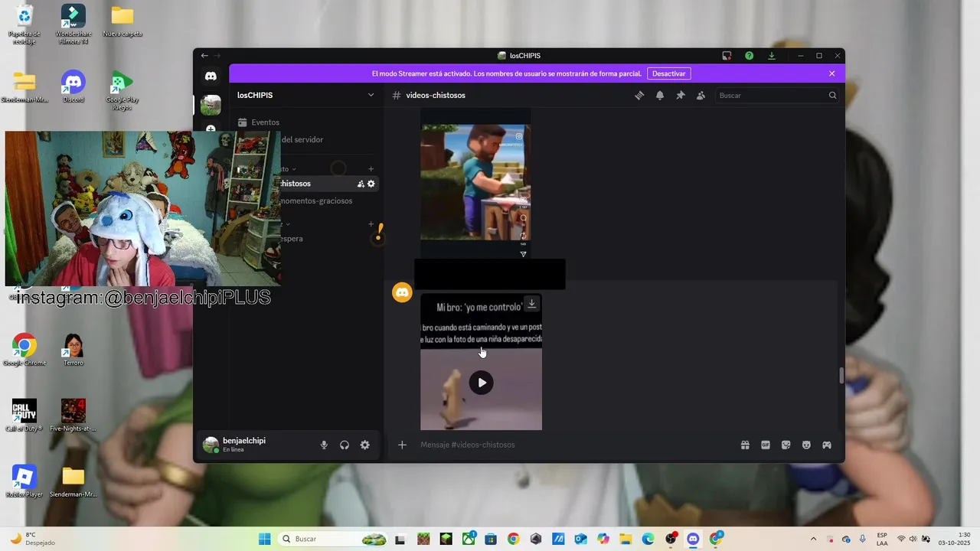Open Google Play Juegos desktop shortcut
The width and height of the screenshot is (980, 551).
pyautogui.click(x=122, y=91)
